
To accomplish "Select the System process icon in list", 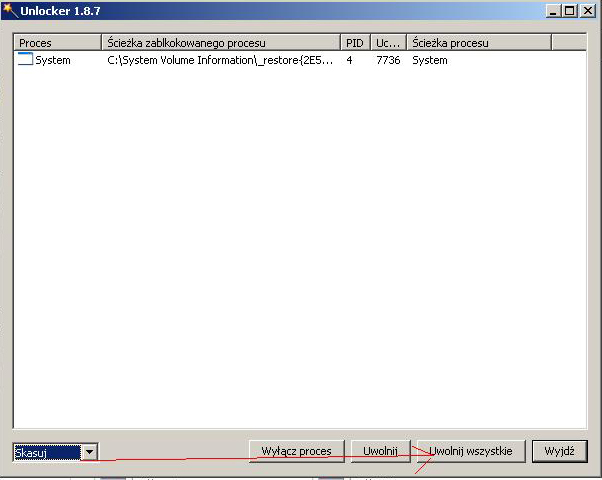I will click(x=25, y=60).
